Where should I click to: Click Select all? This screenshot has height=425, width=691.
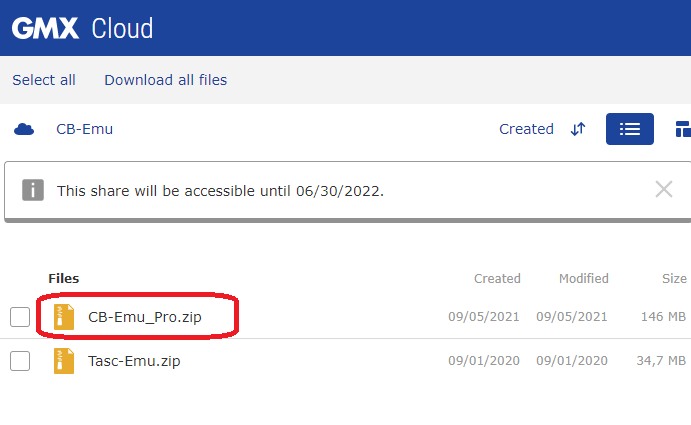click(x=44, y=80)
